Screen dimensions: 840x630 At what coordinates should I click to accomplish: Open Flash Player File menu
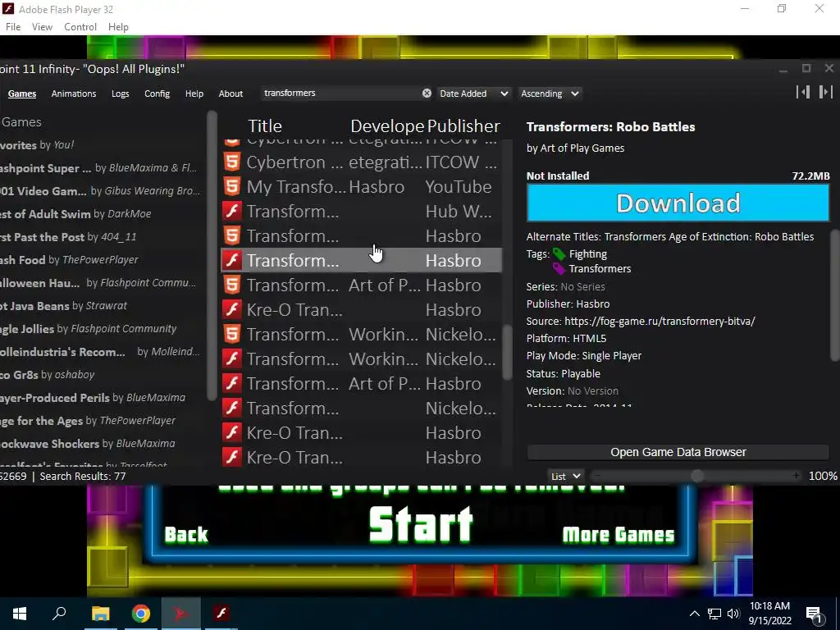click(x=13, y=27)
